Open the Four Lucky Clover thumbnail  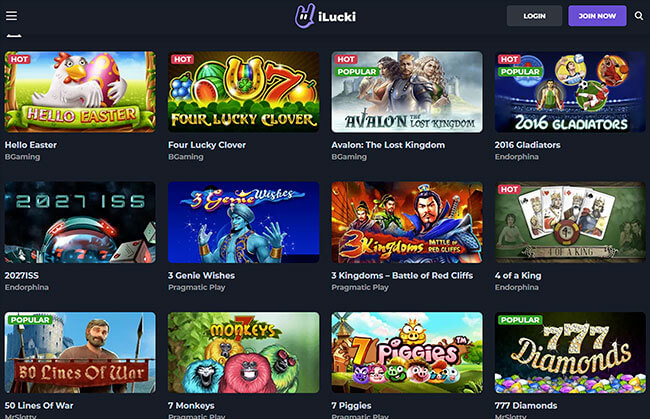point(244,92)
